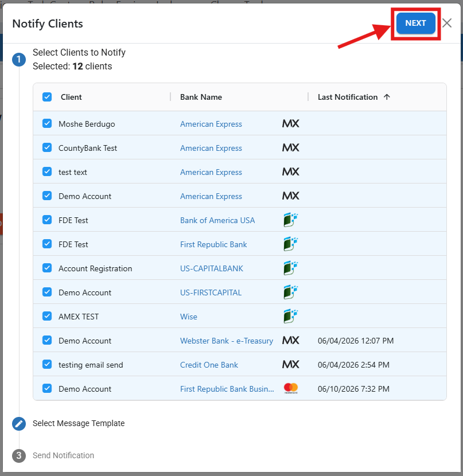The image size is (463, 476).
Task: Click the '06/10/2026 7:32 PM' notification date
Action: [353, 389]
